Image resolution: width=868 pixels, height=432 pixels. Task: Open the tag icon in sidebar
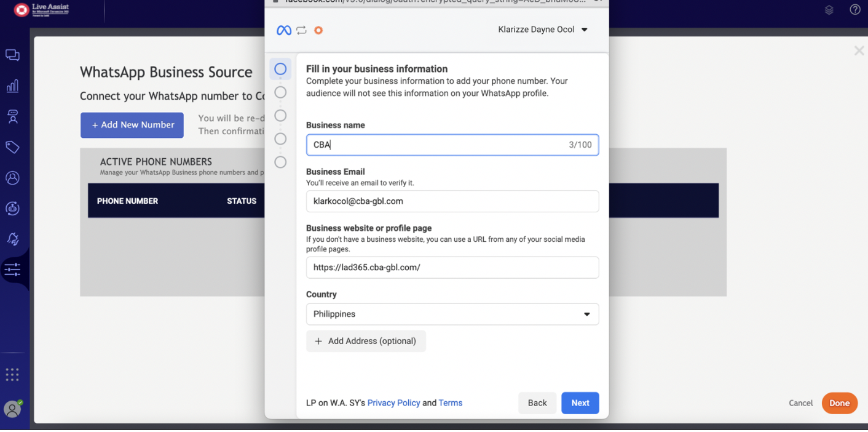(x=12, y=147)
